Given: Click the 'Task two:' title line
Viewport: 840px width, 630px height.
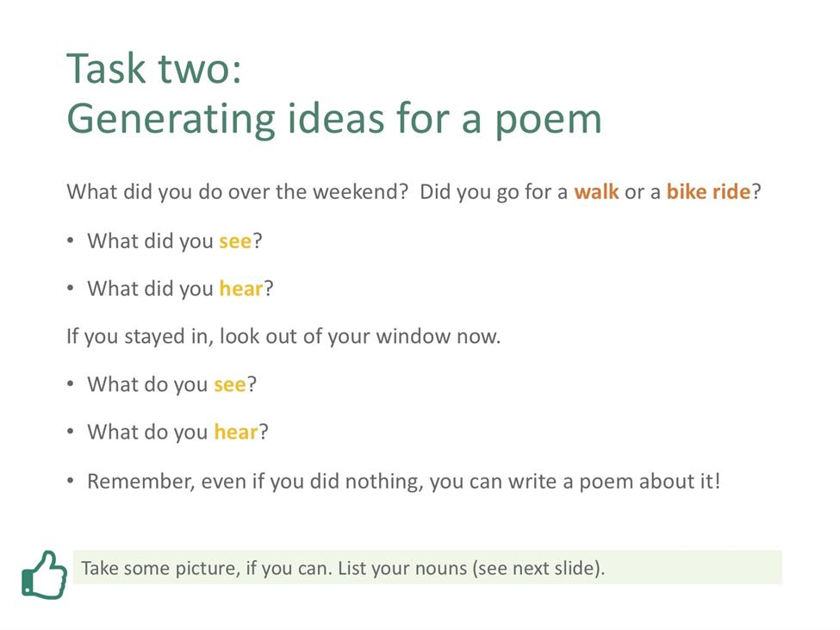Looking at the screenshot, I should click(x=154, y=69).
